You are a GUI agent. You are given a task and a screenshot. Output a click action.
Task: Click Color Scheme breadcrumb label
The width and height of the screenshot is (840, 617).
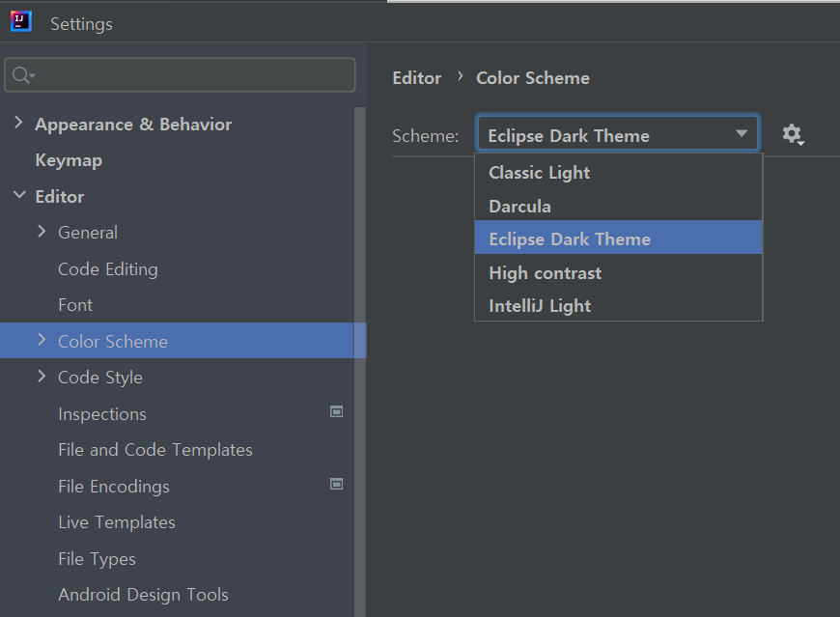(x=533, y=78)
